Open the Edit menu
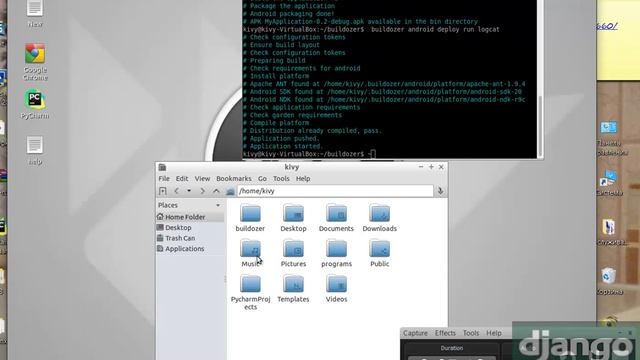This screenshot has width=640, height=360. (x=182, y=179)
